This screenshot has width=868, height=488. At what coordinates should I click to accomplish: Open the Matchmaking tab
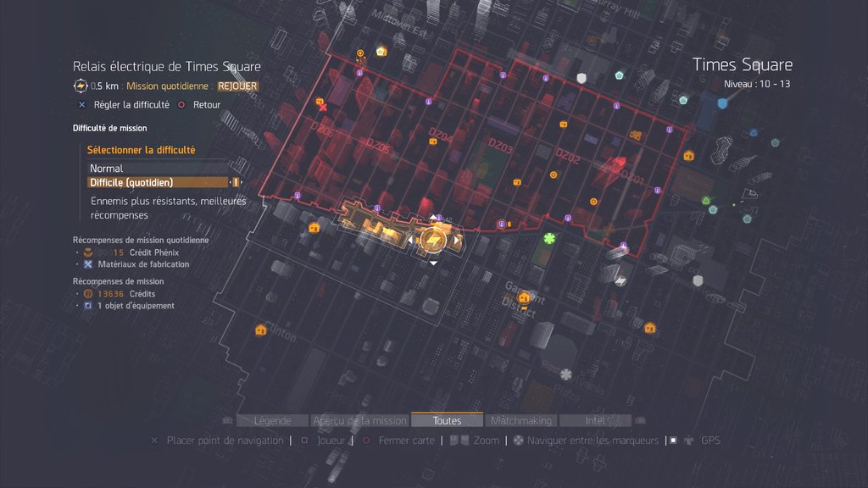[x=521, y=420]
